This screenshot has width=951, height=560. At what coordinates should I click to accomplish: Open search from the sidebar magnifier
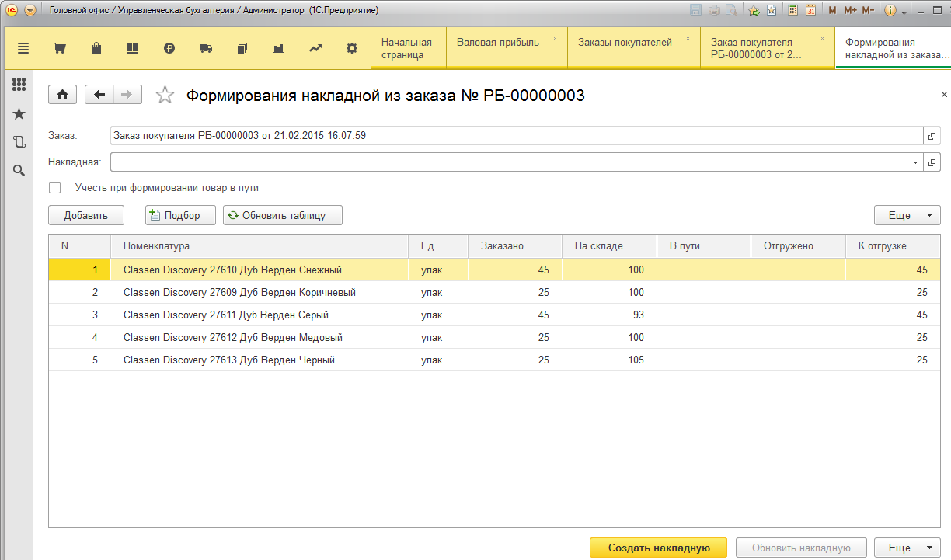tap(19, 170)
